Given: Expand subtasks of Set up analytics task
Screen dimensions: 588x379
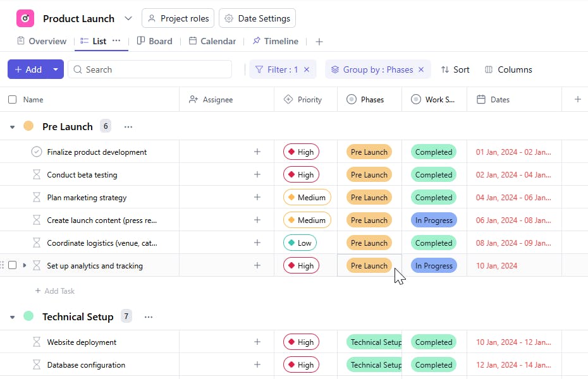Looking at the screenshot, I should click(25, 266).
